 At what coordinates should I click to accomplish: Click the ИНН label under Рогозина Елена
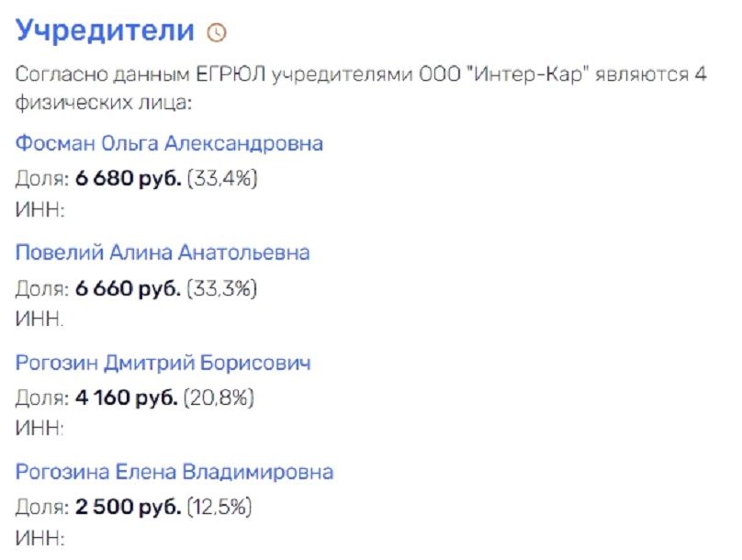[x=39, y=538]
